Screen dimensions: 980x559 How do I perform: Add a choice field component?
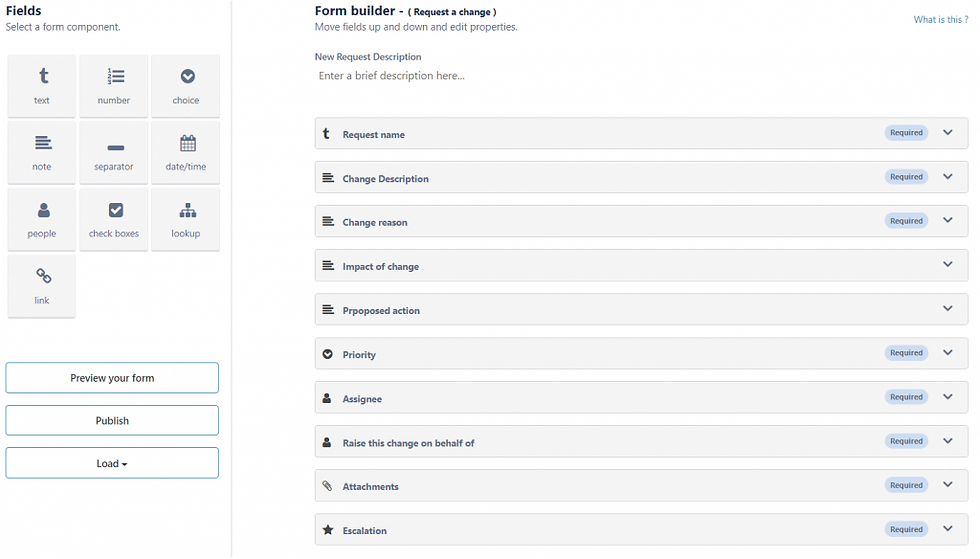(186, 86)
